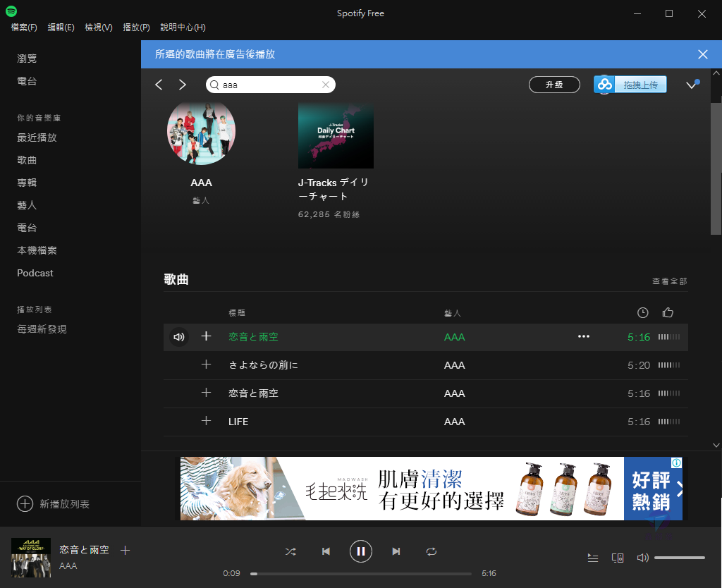Open 查看全部 to see all songs
The image size is (722, 588).
(x=670, y=281)
